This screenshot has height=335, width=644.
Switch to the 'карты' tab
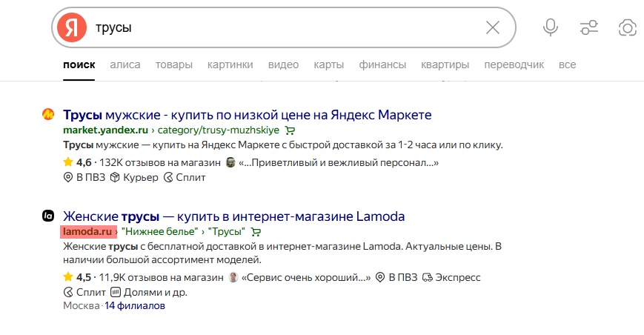tap(328, 65)
